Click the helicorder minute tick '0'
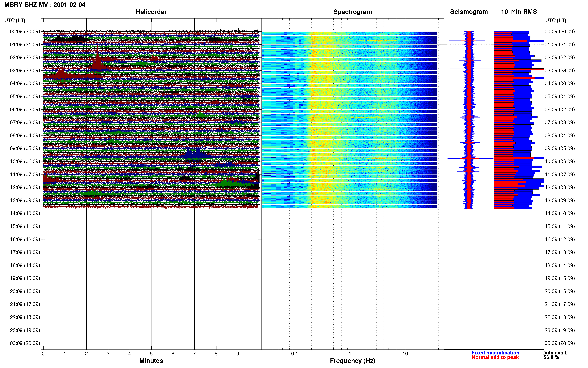This screenshot has width=588, height=368. point(43,354)
